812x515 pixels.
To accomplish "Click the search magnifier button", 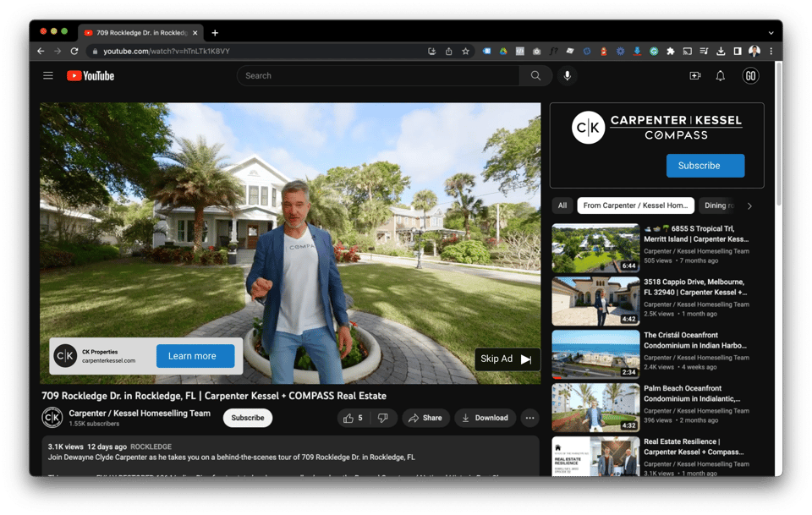I will [535, 75].
